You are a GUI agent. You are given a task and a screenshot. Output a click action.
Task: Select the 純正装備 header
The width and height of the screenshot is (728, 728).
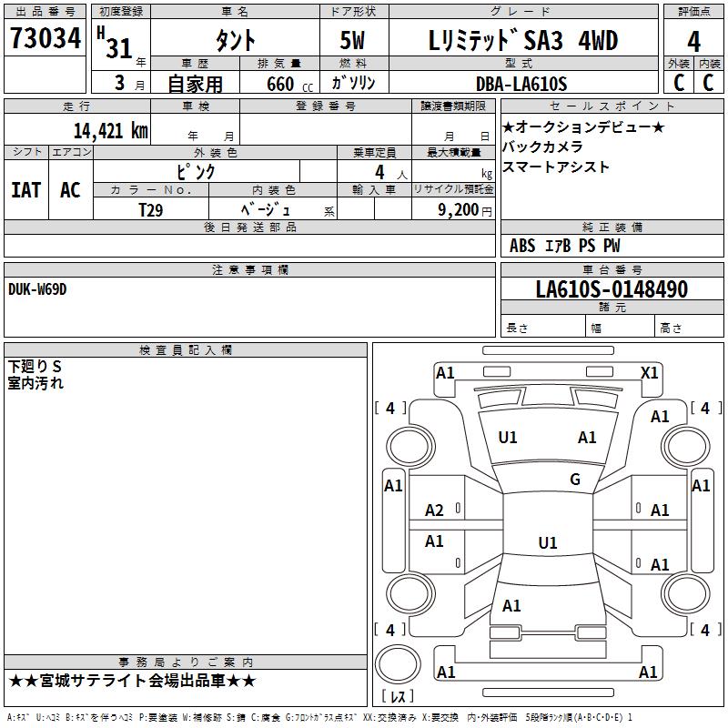pyautogui.click(x=612, y=227)
